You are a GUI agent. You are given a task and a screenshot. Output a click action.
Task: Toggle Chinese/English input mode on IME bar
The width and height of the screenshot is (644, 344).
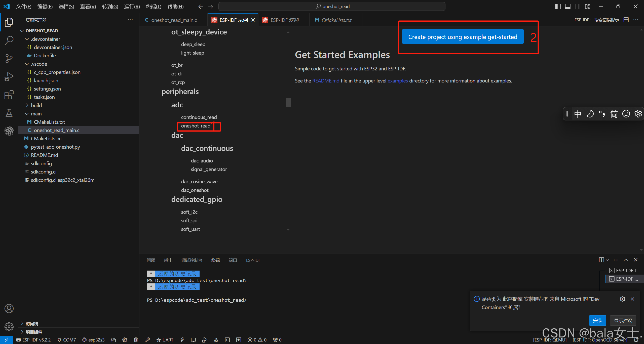pos(578,114)
